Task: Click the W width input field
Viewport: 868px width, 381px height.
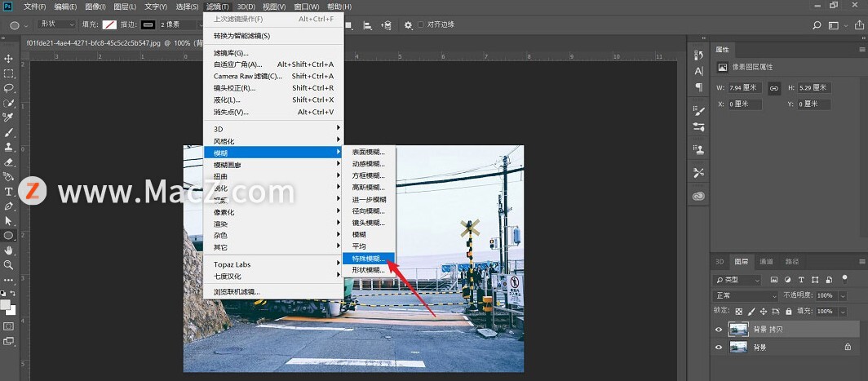Action: pos(744,87)
